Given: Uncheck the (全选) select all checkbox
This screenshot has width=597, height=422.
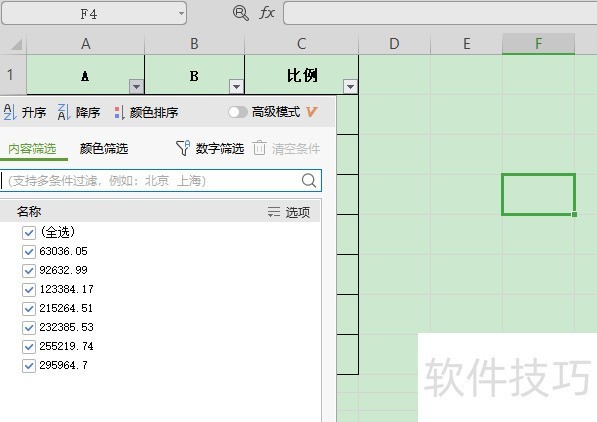Looking at the screenshot, I should (x=29, y=232).
